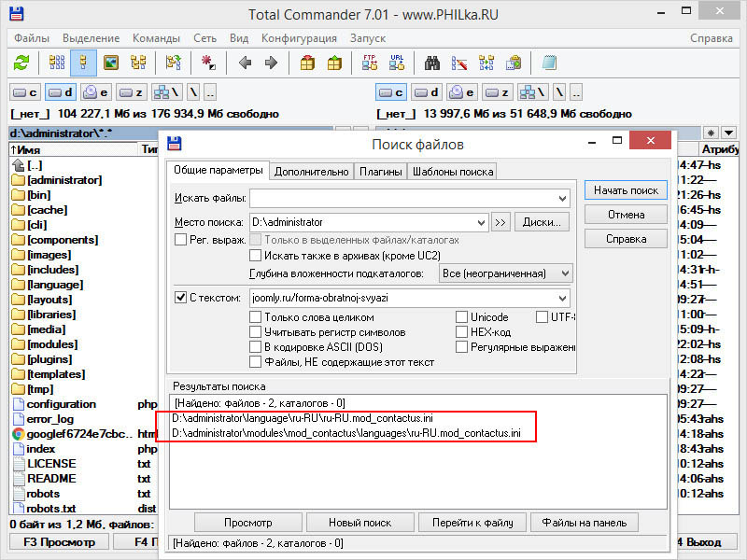Switch to the Дополнительно tab
This screenshot has width=747, height=560.
point(312,172)
